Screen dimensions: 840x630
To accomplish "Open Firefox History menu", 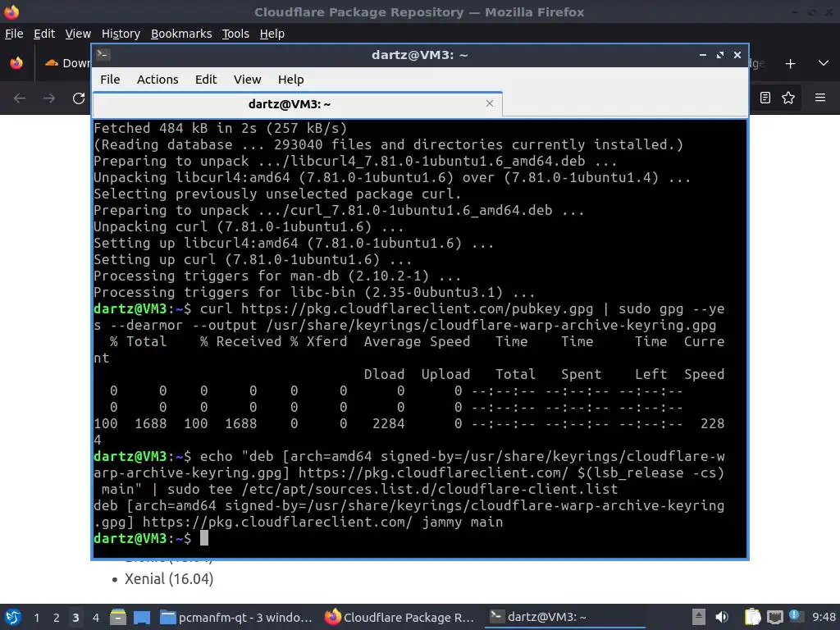I will tap(121, 34).
